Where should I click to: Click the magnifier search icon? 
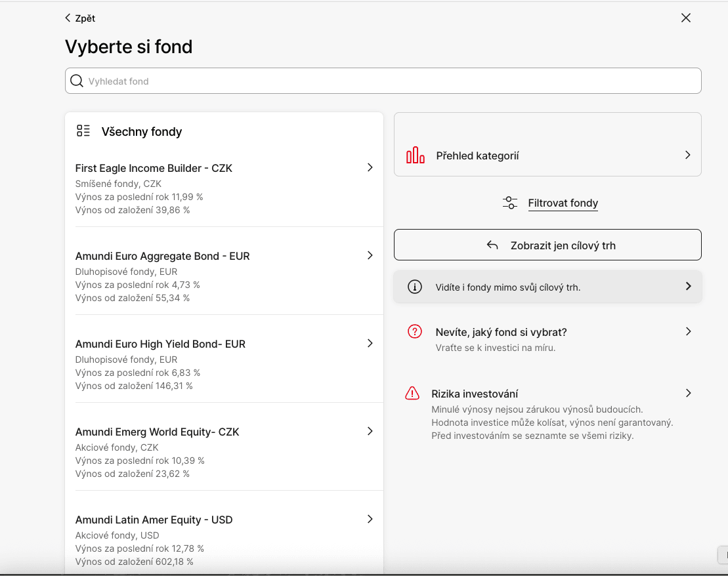77,81
